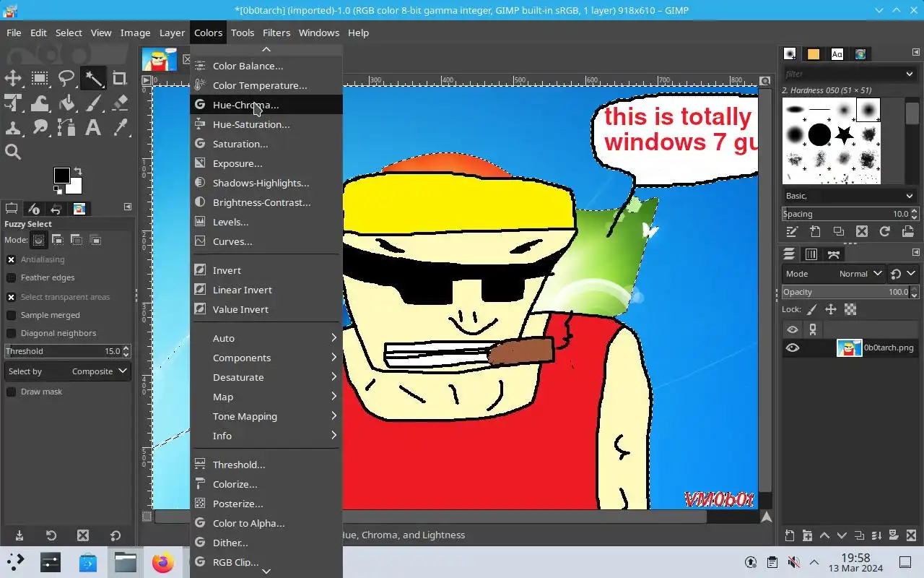Enable the Sample merged checkbox
Viewport: 924px width, 578px height.
point(11,315)
